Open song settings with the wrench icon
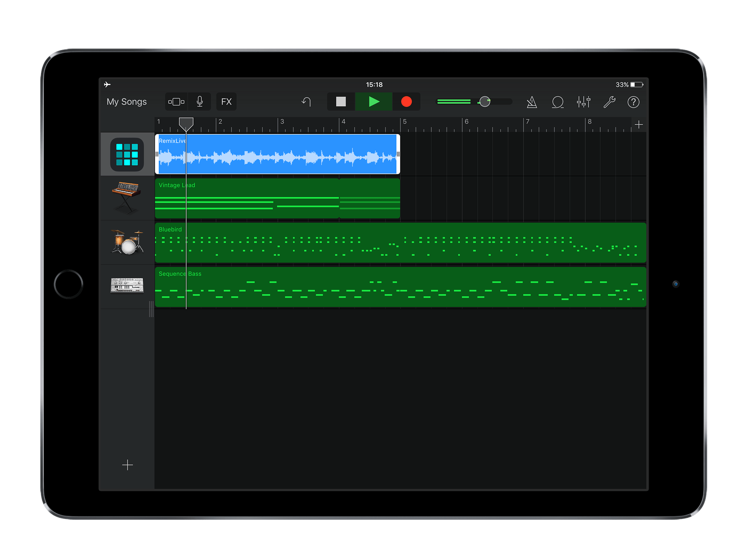Viewport: 747px width, 560px height. (x=609, y=102)
